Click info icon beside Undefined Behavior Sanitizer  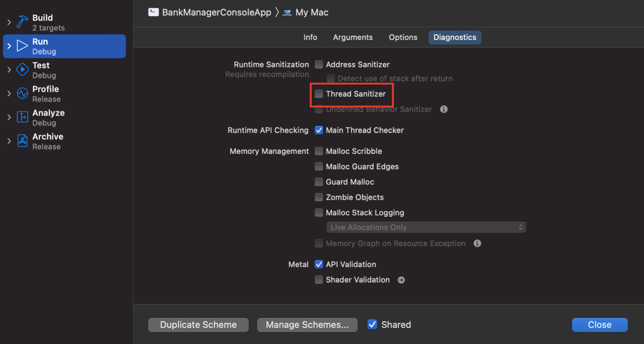444,109
